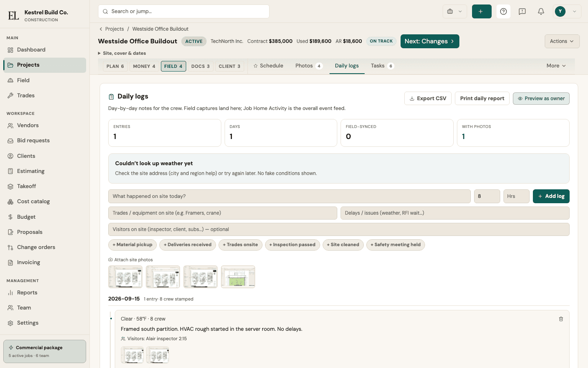Go back via Projects breadcrumb arrow
The height and width of the screenshot is (368, 588).
point(101,29)
